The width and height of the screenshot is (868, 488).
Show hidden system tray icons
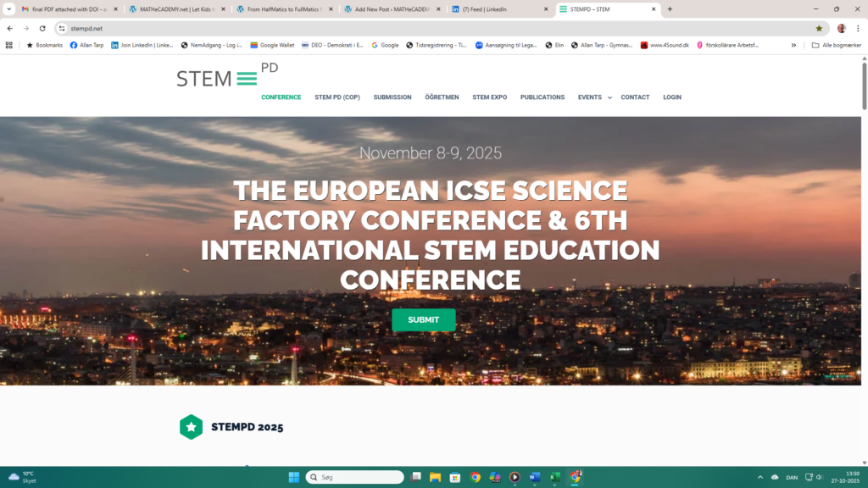coord(759,477)
